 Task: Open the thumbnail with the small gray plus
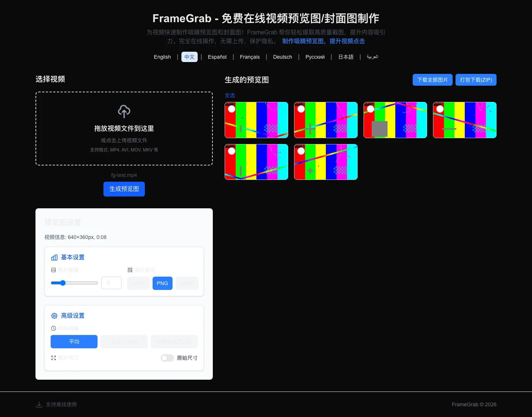(x=326, y=162)
